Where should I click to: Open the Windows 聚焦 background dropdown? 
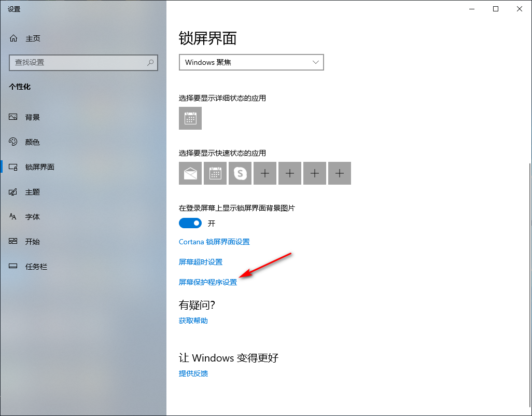pos(251,62)
